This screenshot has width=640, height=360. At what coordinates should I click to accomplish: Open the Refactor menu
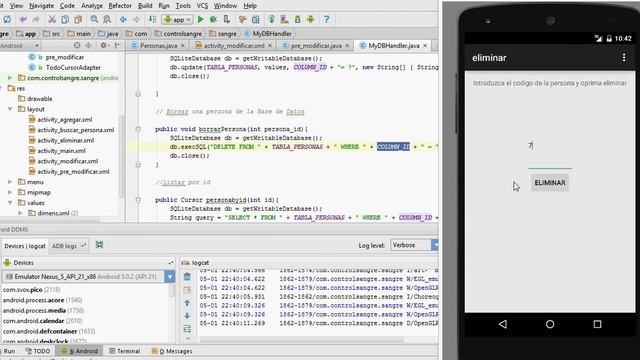click(x=120, y=6)
